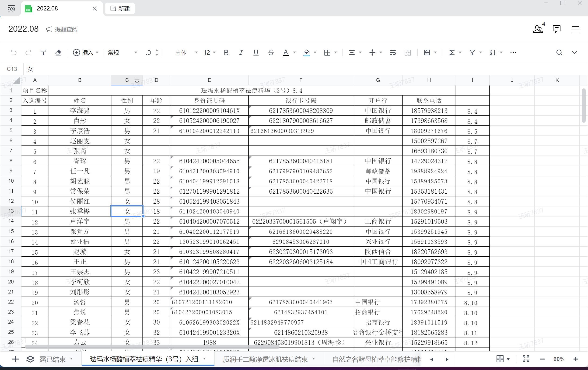Click the strikethrough icon
The width and height of the screenshot is (588, 370).
pyautogui.click(x=271, y=52)
